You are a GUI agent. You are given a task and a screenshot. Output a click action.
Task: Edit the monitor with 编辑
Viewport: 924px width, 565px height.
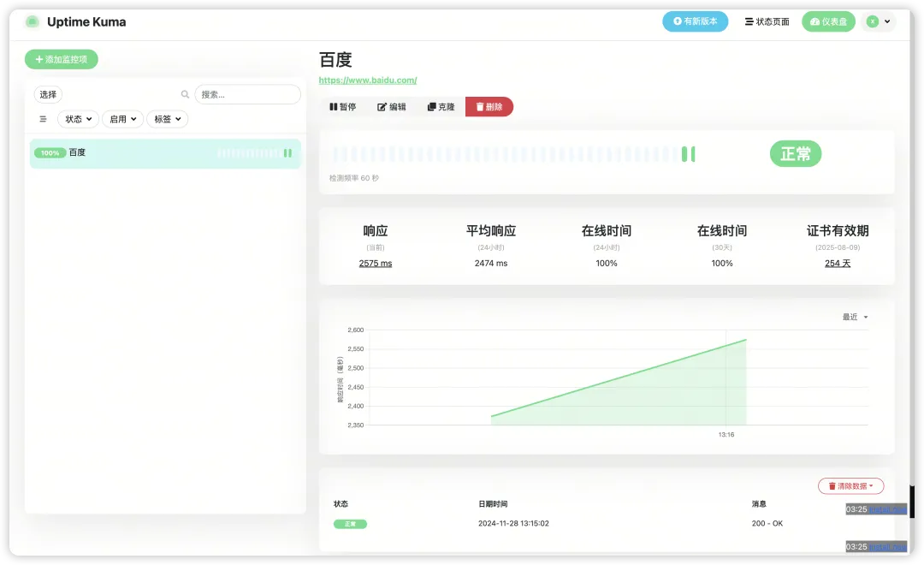391,107
